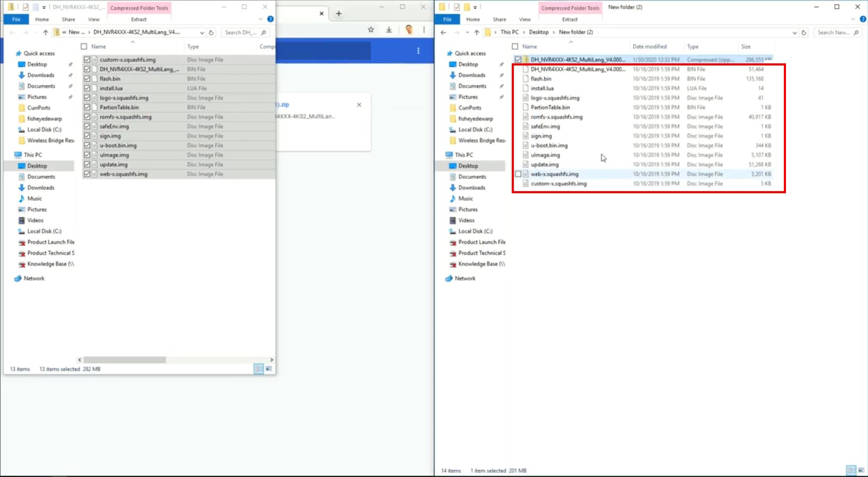Click the Properties icon in the left window's title bar

coord(26,7)
